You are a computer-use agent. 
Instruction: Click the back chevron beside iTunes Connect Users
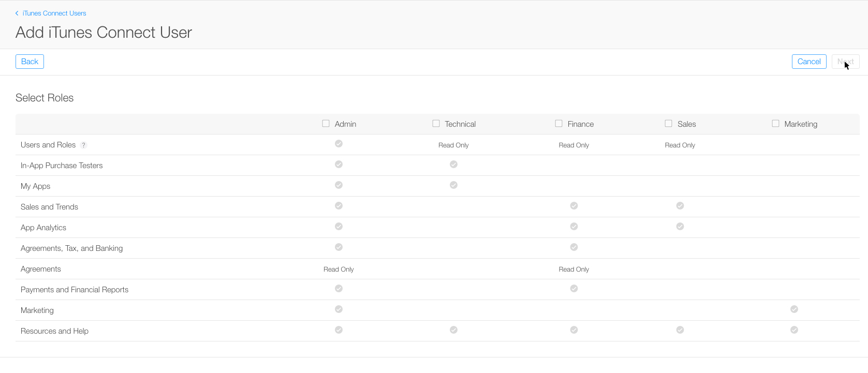click(x=17, y=13)
